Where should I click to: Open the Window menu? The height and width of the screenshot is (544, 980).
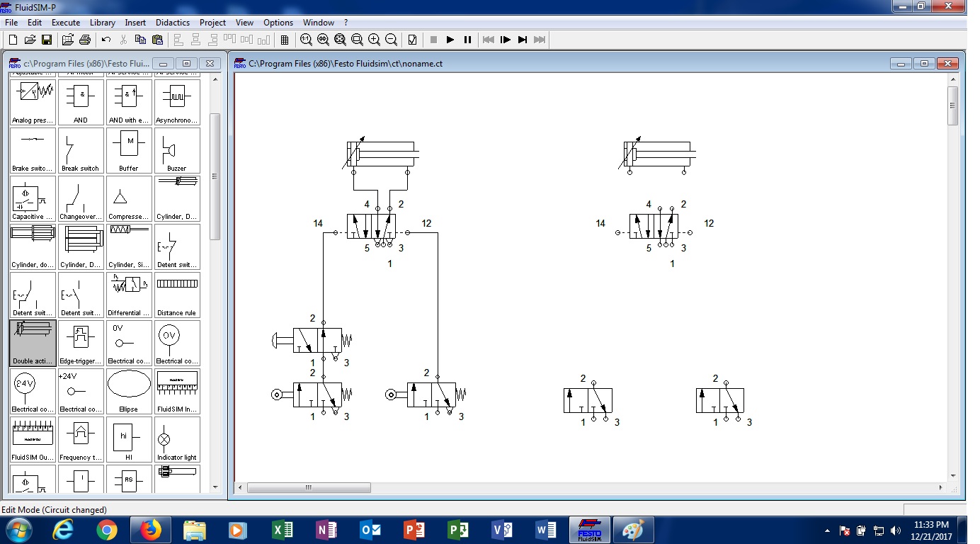(319, 23)
